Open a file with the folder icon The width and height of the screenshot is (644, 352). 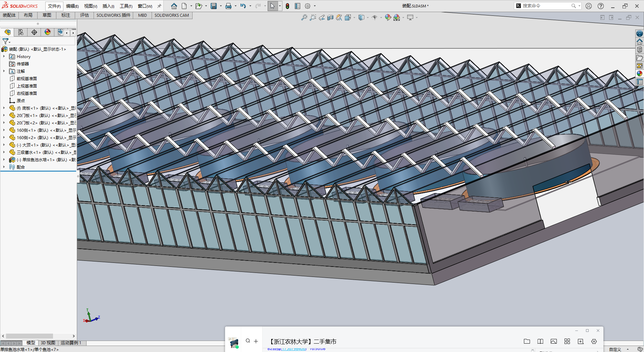click(x=199, y=6)
